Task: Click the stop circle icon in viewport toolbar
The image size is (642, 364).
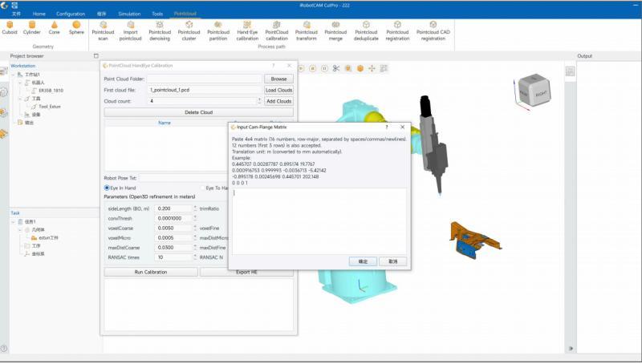Action: pos(312,68)
